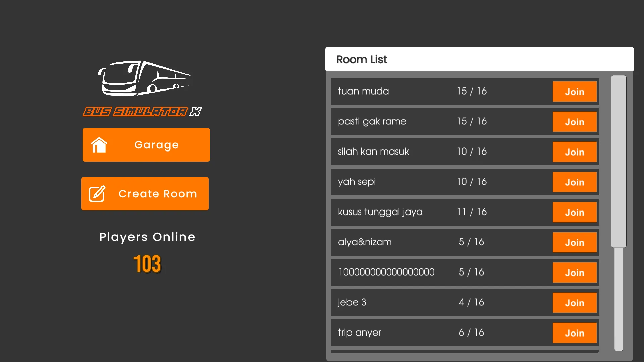Select the home icon inside the Garage button
The width and height of the screenshot is (644, 362).
click(99, 145)
